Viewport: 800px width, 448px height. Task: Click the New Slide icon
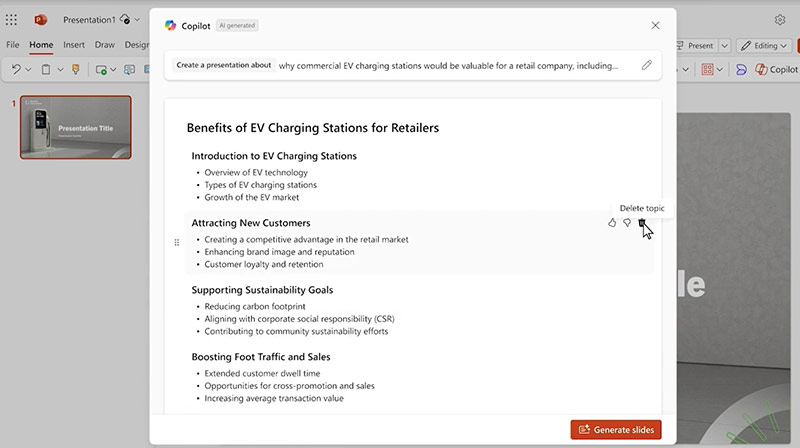(101, 69)
